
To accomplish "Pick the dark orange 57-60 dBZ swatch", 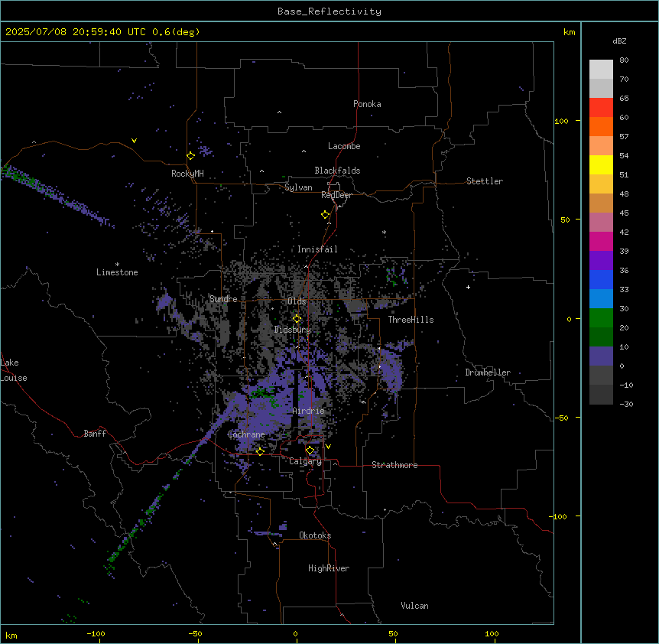I will [x=601, y=127].
